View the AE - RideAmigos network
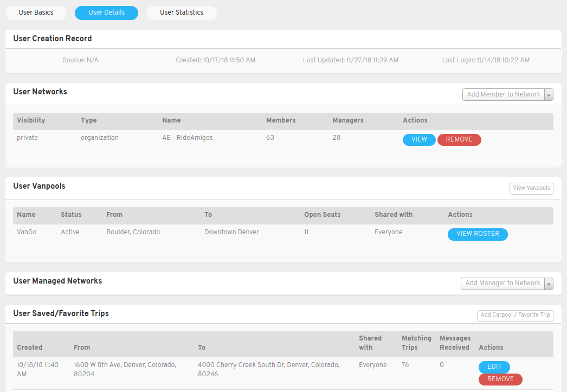567x392 pixels. [419, 139]
